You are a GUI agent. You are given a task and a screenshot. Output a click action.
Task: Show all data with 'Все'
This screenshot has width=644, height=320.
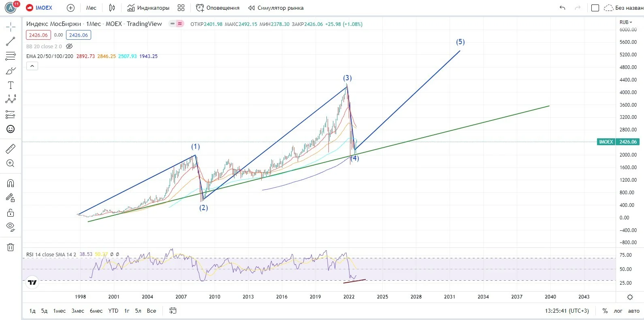pyautogui.click(x=151, y=311)
